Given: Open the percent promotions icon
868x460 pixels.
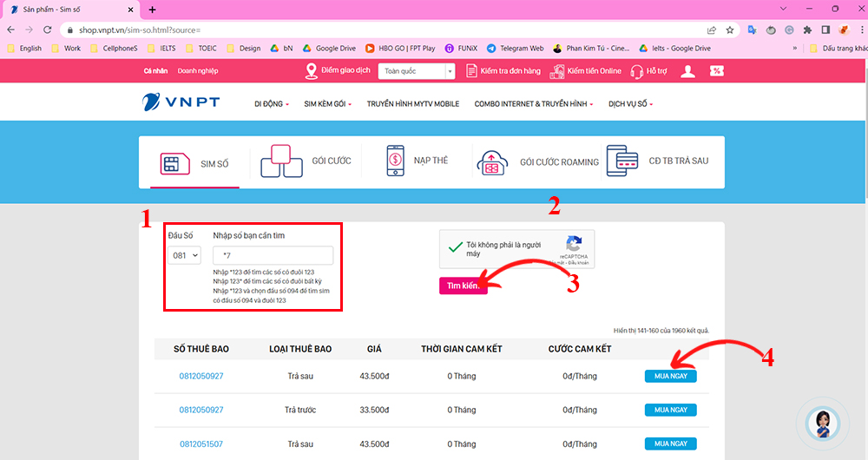Looking at the screenshot, I should tap(717, 71).
